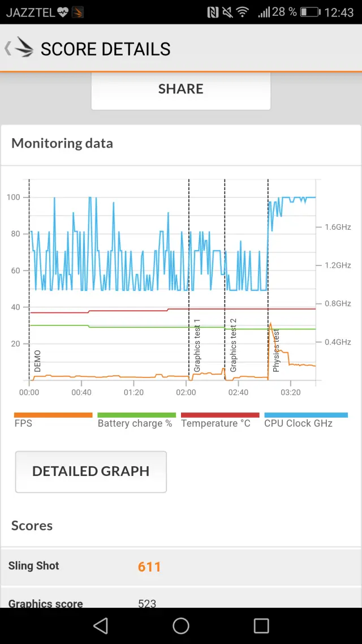Open recent apps with the square button
Viewport: 362px width, 644px height.
[x=261, y=625]
